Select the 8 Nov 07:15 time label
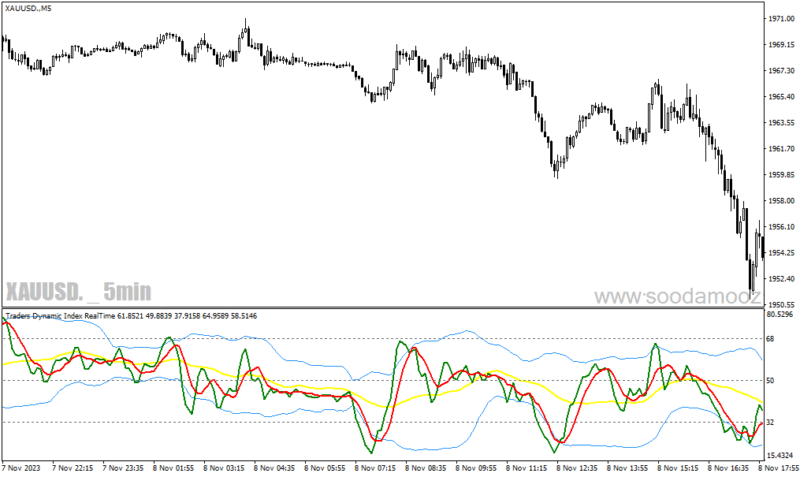 [x=375, y=468]
